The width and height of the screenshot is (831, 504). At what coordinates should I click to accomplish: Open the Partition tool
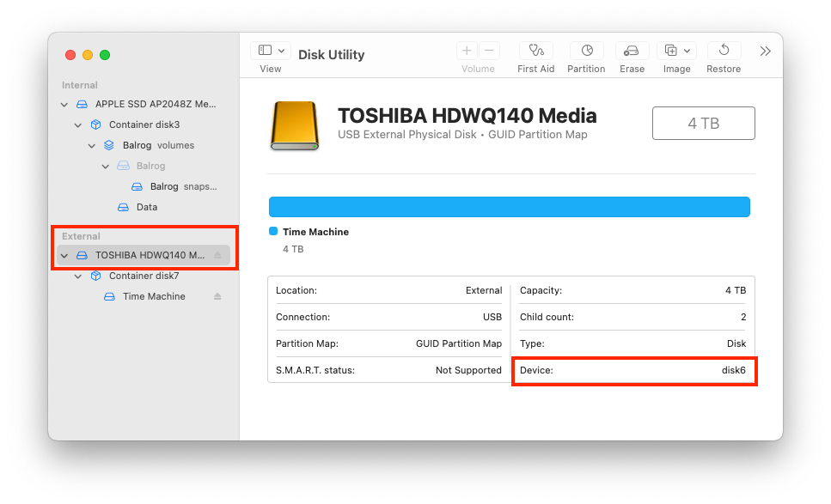coord(586,51)
